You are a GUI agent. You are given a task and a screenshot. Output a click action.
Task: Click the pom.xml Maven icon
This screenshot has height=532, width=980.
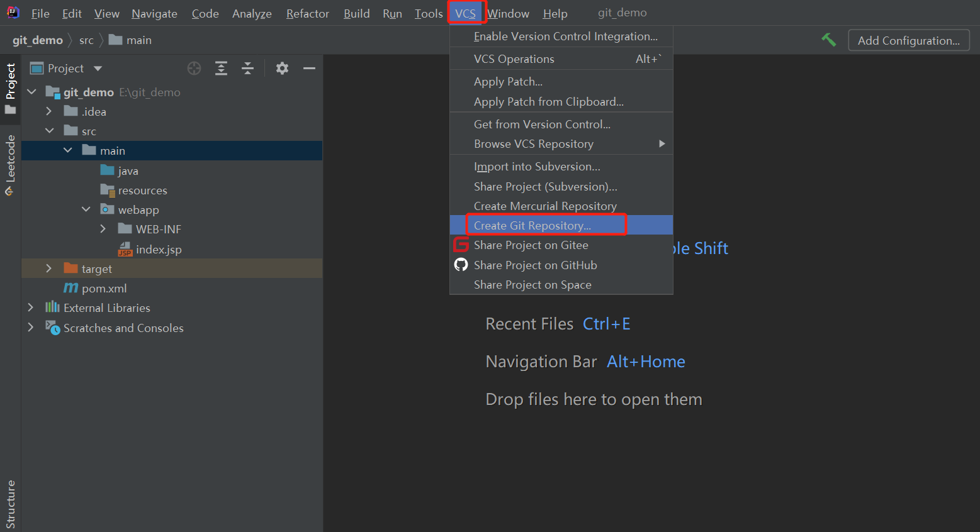click(x=71, y=288)
